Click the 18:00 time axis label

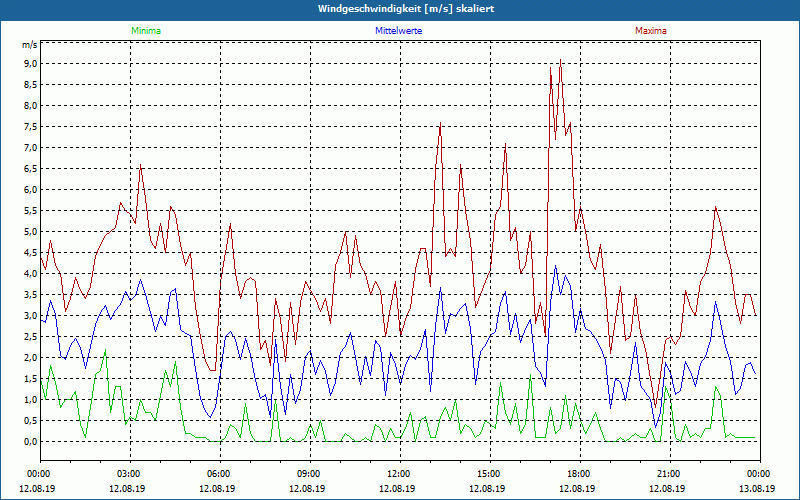pyautogui.click(x=577, y=474)
